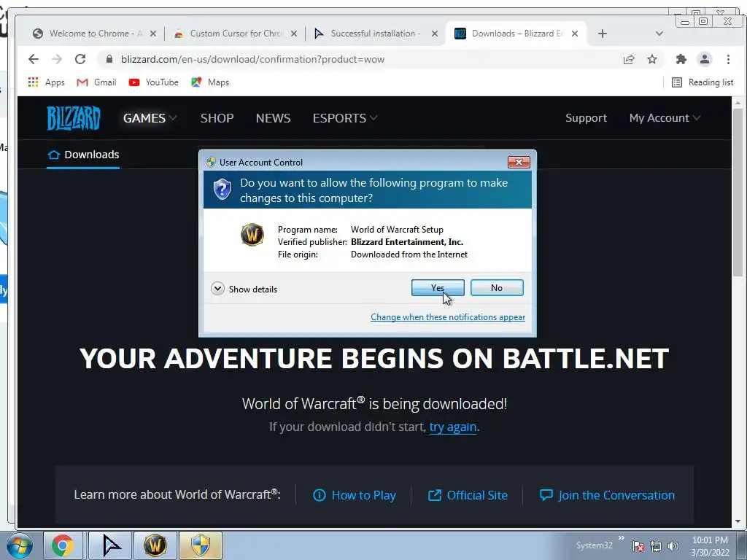
Task: Switch to Successful installation tab
Action: pos(376,34)
